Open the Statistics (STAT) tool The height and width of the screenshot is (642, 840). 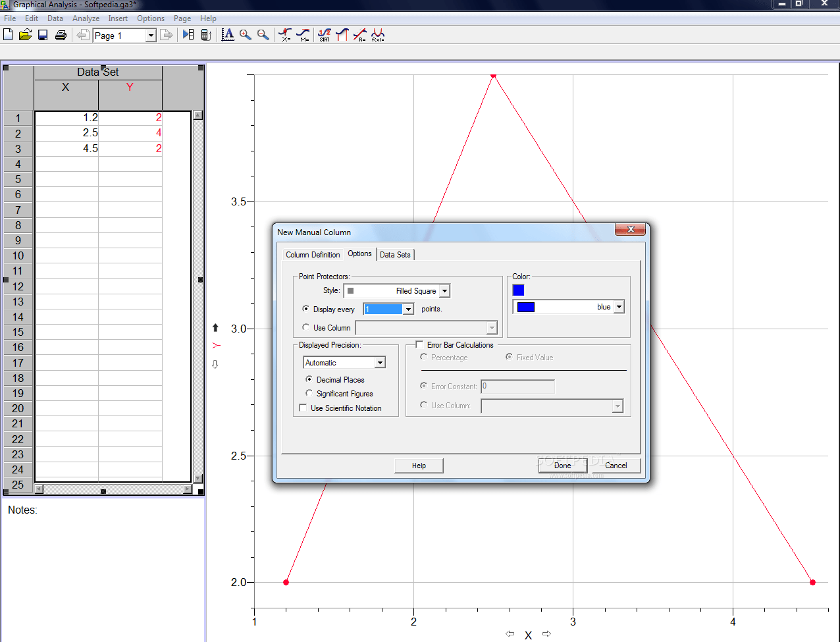tap(324, 34)
